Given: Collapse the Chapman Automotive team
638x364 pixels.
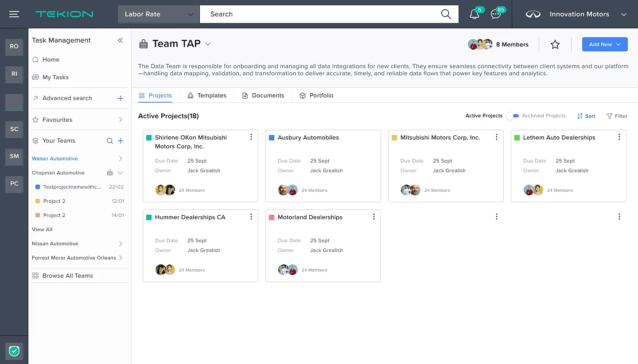Looking at the screenshot, I should pos(121,173).
